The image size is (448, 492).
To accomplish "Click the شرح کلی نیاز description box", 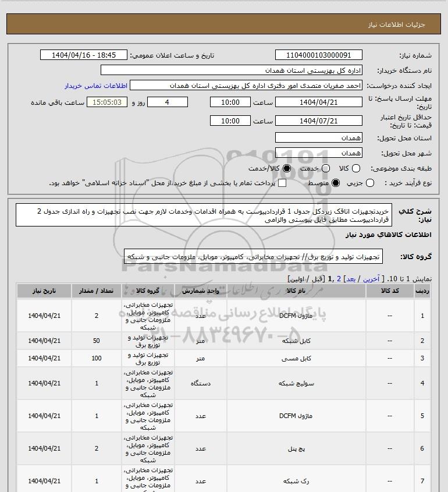I will [x=204, y=215].
